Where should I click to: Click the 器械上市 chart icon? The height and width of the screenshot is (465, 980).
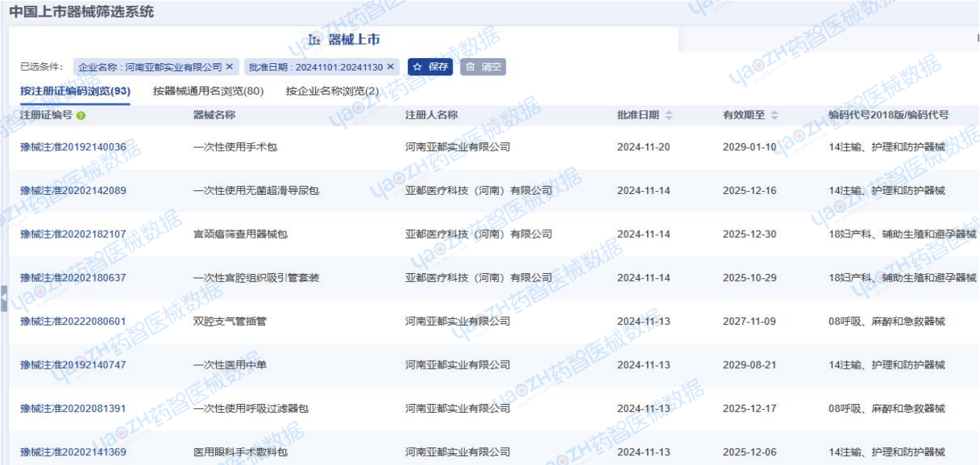coord(314,40)
